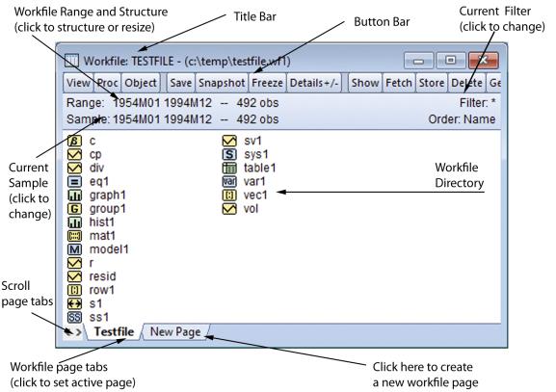Open the Object menu button
The height and width of the screenshot is (392, 556).
pos(141,83)
